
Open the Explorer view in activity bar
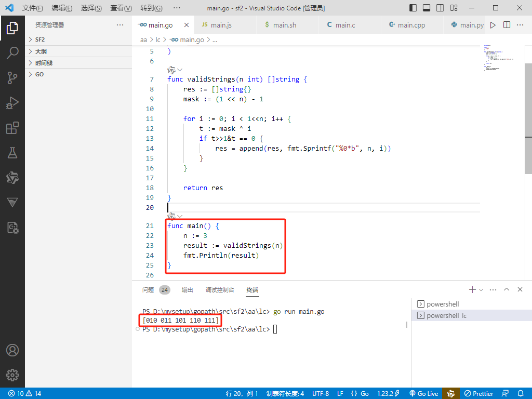(x=12, y=28)
